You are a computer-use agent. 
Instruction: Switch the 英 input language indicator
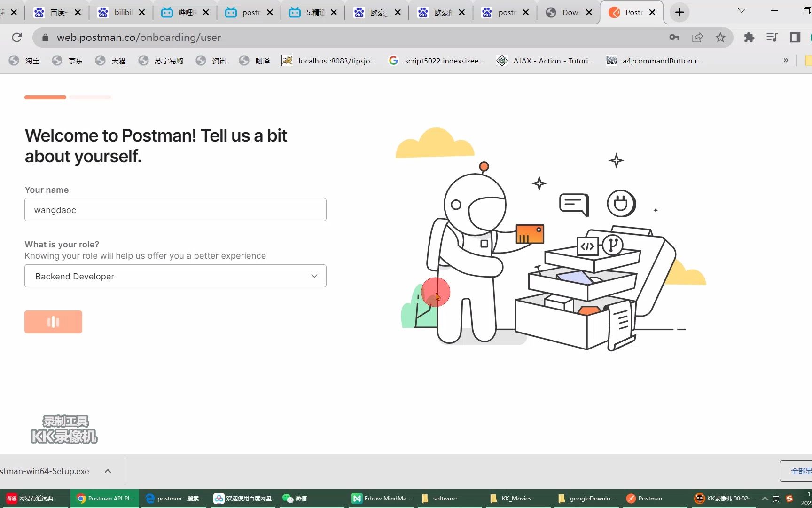tap(776, 499)
